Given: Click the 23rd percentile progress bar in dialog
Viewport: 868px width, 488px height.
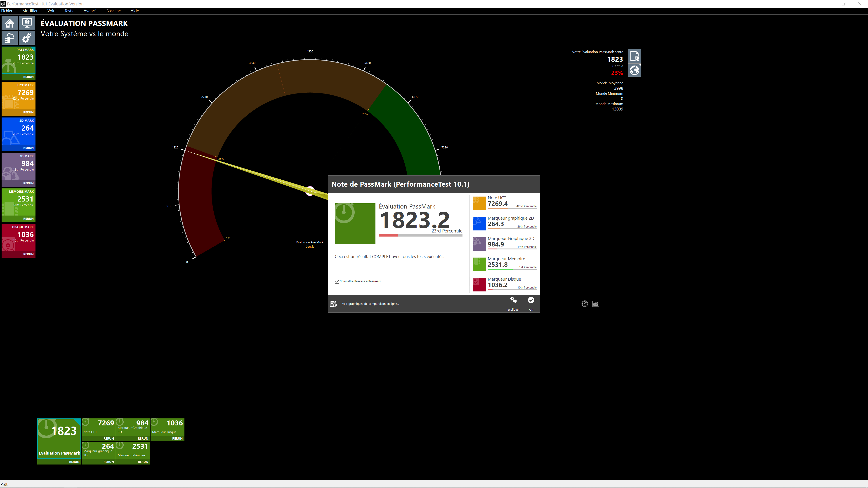Looking at the screenshot, I should point(420,235).
